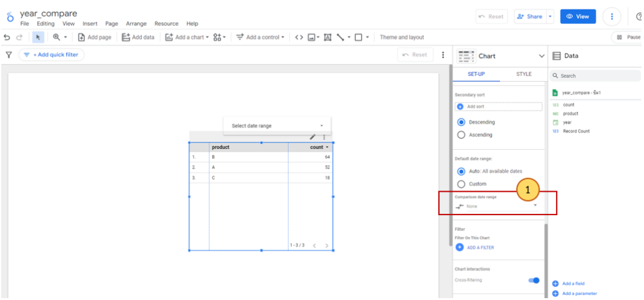Expand the Select date range control

(277, 126)
